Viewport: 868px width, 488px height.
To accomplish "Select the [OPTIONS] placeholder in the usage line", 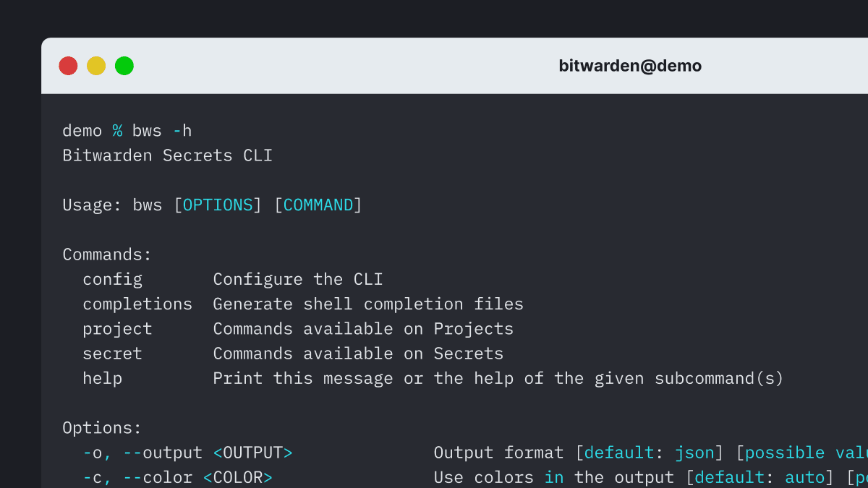I will pos(217,205).
